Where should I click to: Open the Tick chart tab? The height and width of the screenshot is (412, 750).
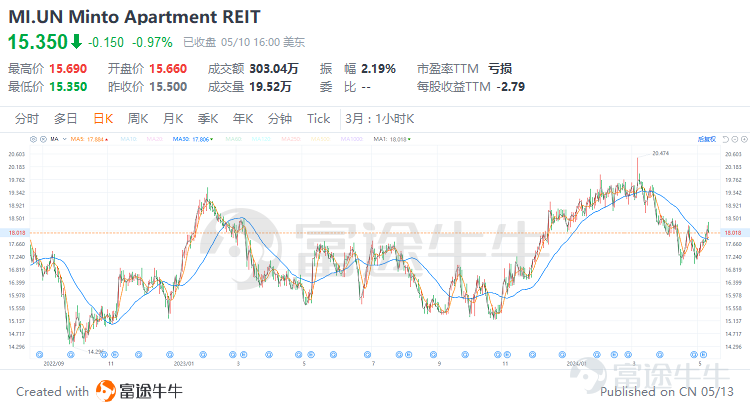click(x=319, y=119)
